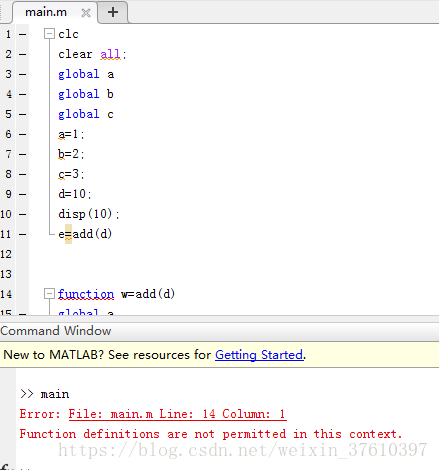
Task: Click line number 13 in the gutter
Action: point(6,274)
